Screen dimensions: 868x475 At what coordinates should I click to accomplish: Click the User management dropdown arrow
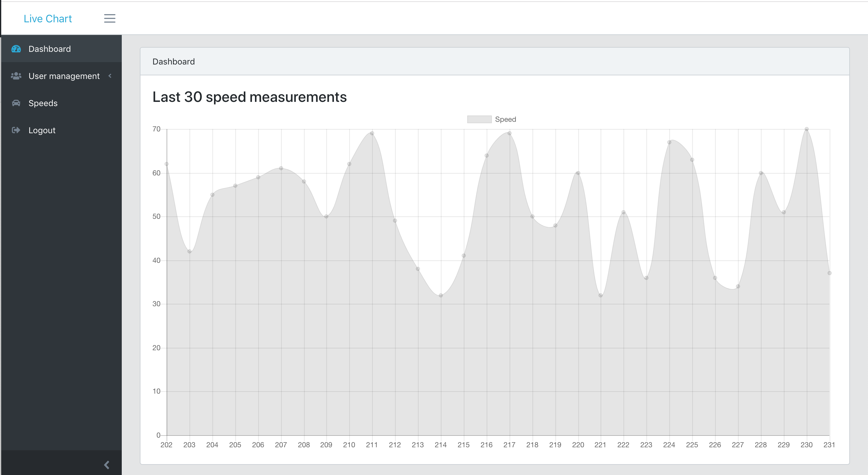pos(112,76)
